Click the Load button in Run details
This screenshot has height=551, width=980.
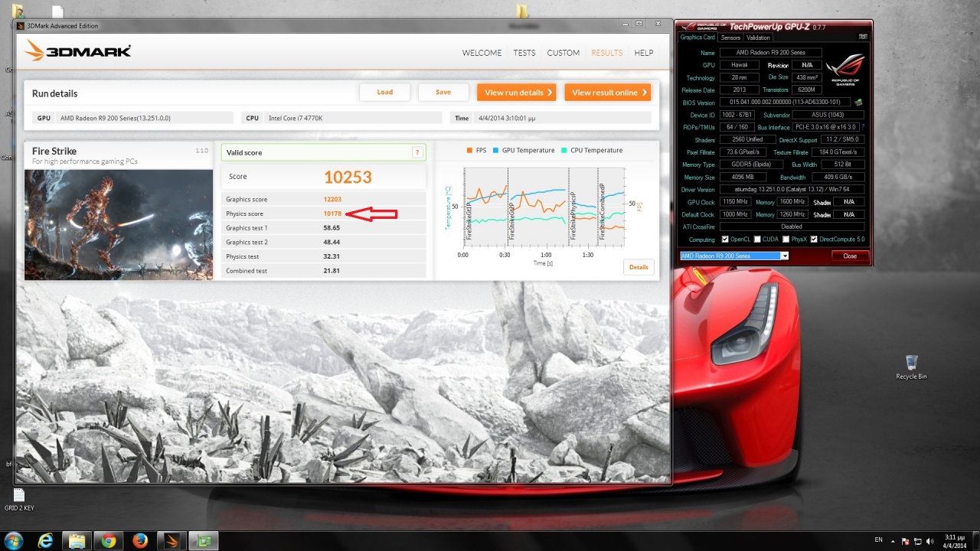pos(385,92)
